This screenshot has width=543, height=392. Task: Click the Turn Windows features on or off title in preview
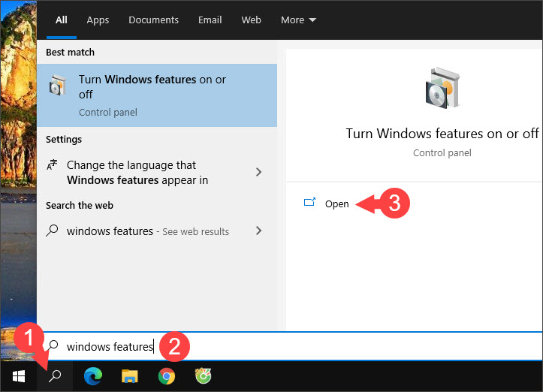click(442, 134)
